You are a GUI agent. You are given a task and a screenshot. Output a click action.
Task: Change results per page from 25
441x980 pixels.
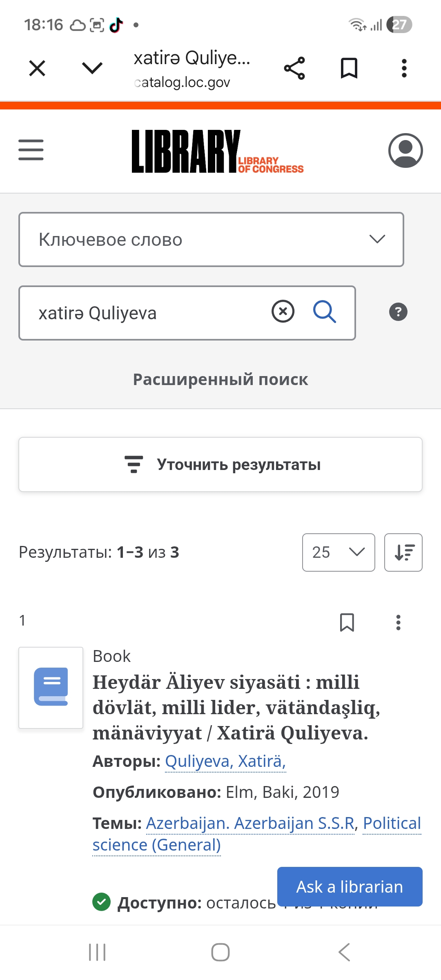click(x=338, y=552)
